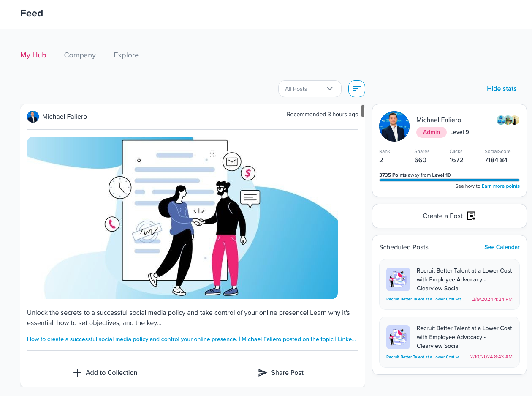This screenshot has height=396, width=532.
Task: Click the Add to Collection plus icon
Action: pos(77,372)
